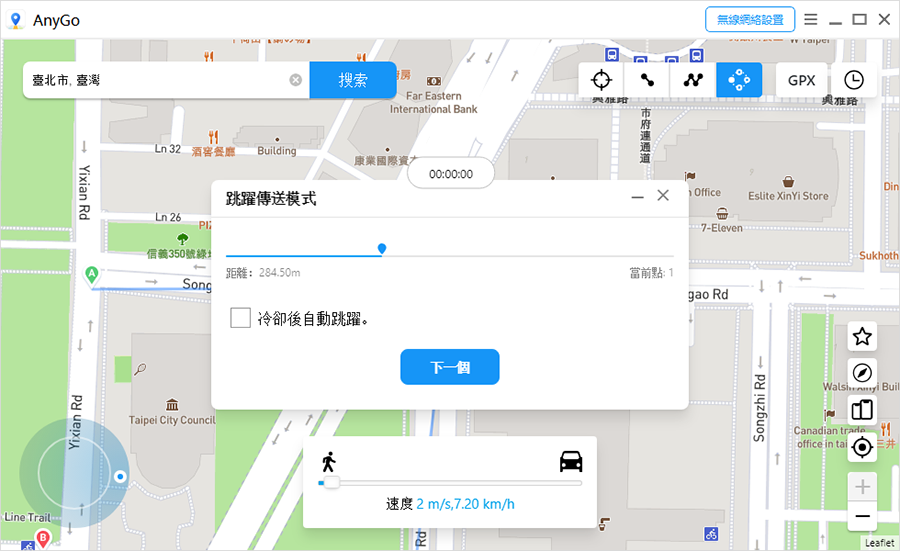Viewport: 900px width, 551px height.
Task: Open the GPX import button
Action: (x=801, y=80)
